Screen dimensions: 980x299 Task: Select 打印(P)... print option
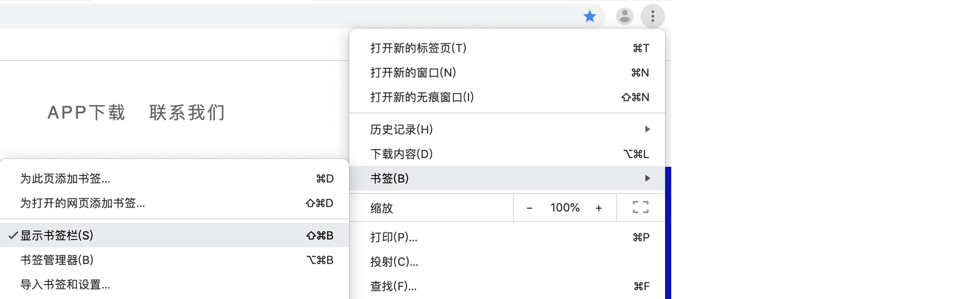click(x=507, y=237)
